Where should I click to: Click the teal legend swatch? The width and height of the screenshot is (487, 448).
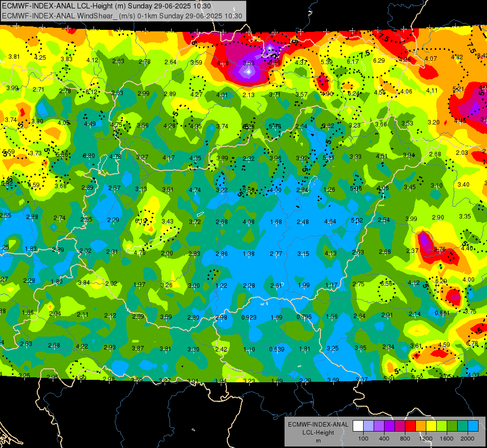(x=463, y=426)
